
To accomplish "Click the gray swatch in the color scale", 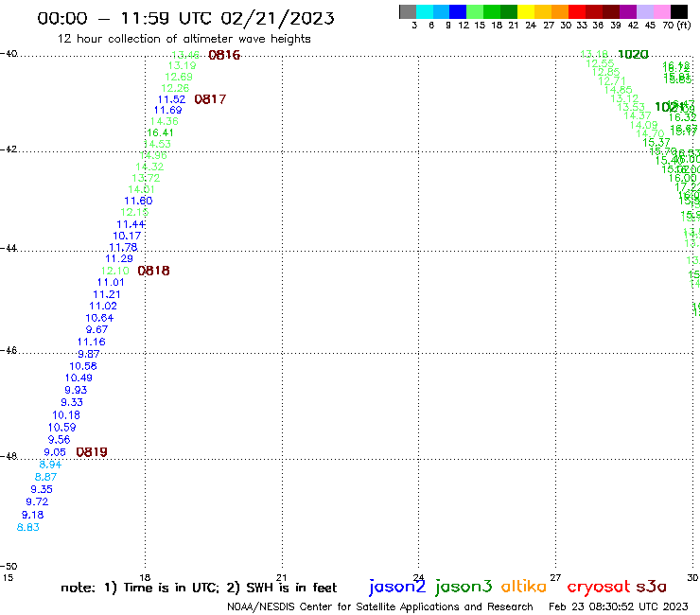I will pyautogui.click(x=408, y=11).
